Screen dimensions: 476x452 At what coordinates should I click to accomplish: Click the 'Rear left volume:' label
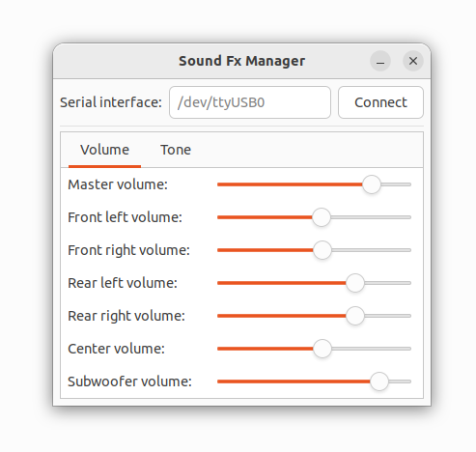pyautogui.click(x=123, y=283)
